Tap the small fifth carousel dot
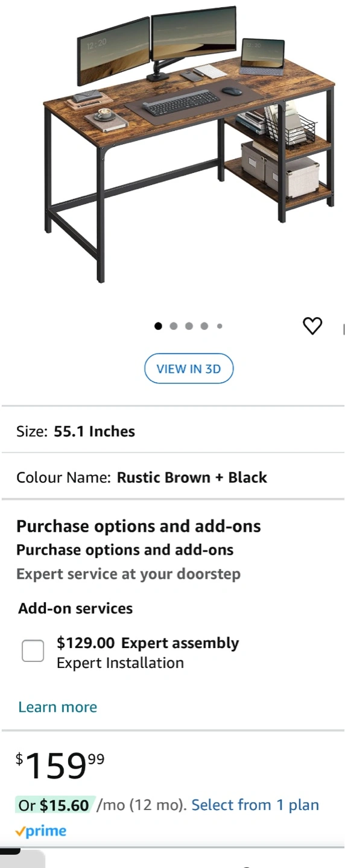The width and height of the screenshot is (345, 868). (x=220, y=326)
